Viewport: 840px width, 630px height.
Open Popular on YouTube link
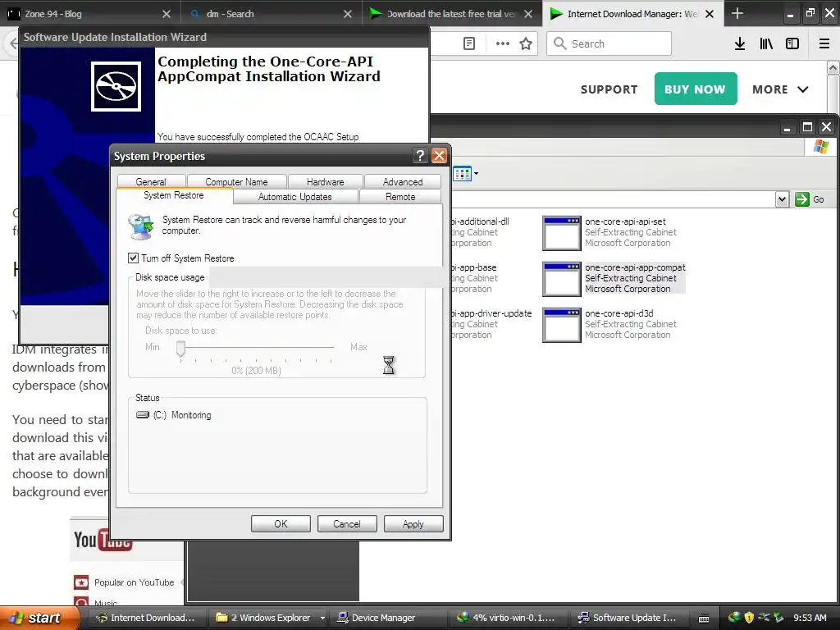[x=134, y=582]
